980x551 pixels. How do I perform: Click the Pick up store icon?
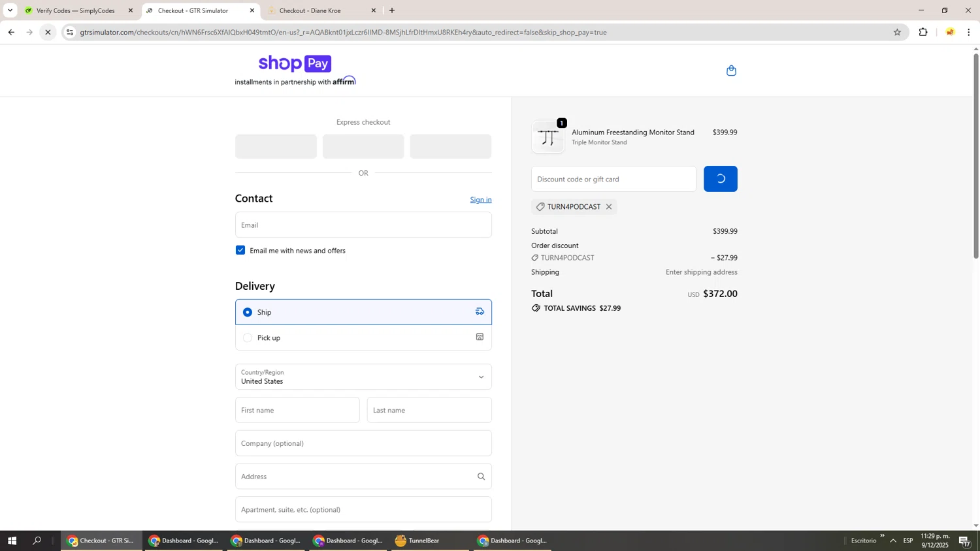point(480,337)
